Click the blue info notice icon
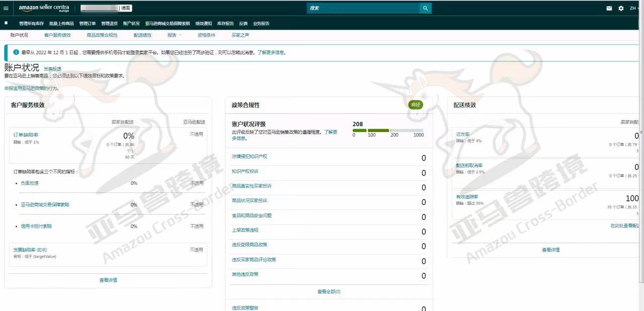Screen dimensions: 644x311 click(16, 52)
